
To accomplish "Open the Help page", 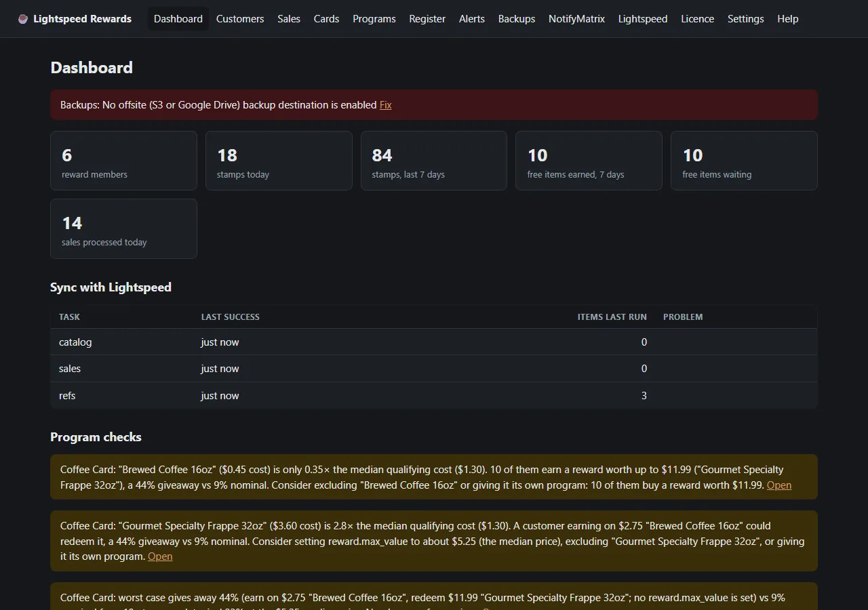I will pyautogui.click(x=788, y=19).
